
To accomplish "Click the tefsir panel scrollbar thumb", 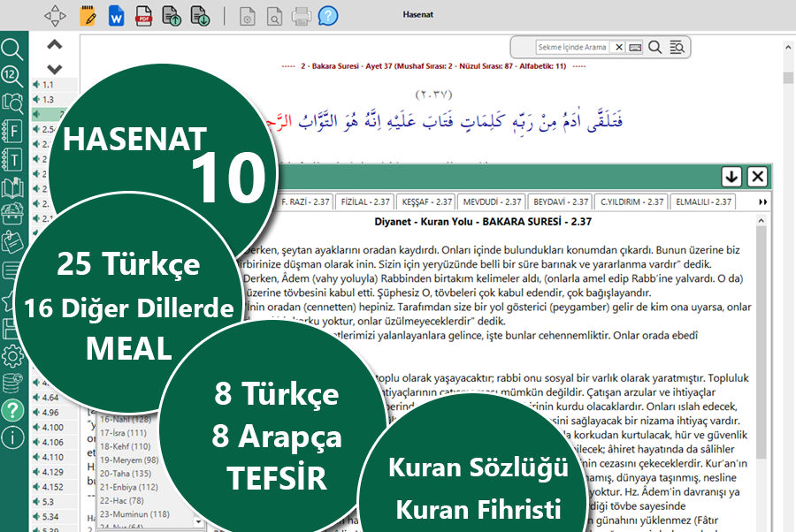I will coord(761,342).
